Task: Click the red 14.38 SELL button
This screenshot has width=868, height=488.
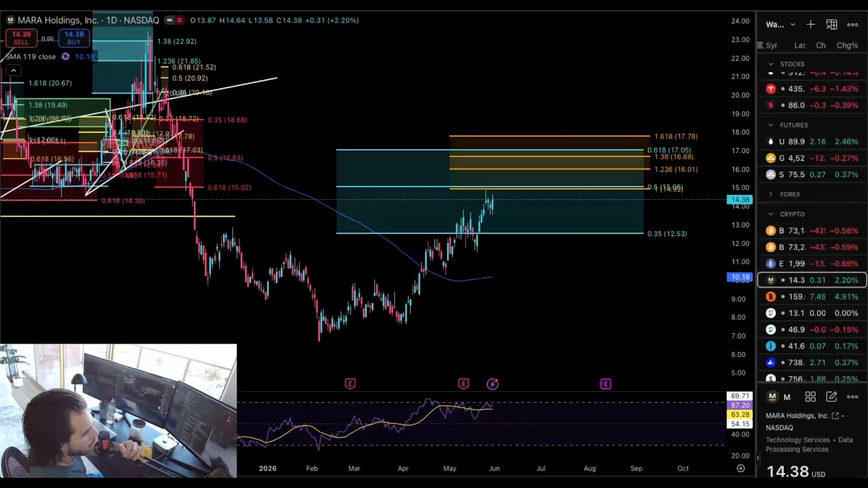Action: pyautogui.click(x=21, y=38)
